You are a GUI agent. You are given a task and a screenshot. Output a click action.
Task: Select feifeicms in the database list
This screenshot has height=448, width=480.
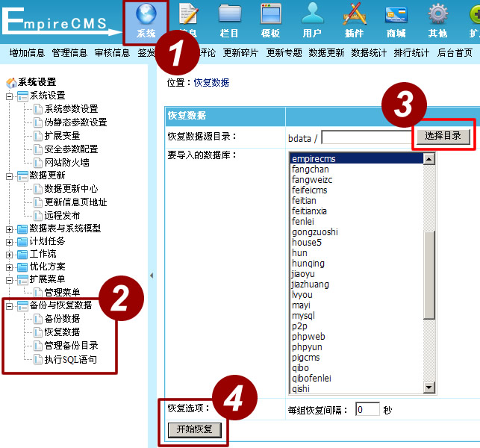(x=356, y=190)
